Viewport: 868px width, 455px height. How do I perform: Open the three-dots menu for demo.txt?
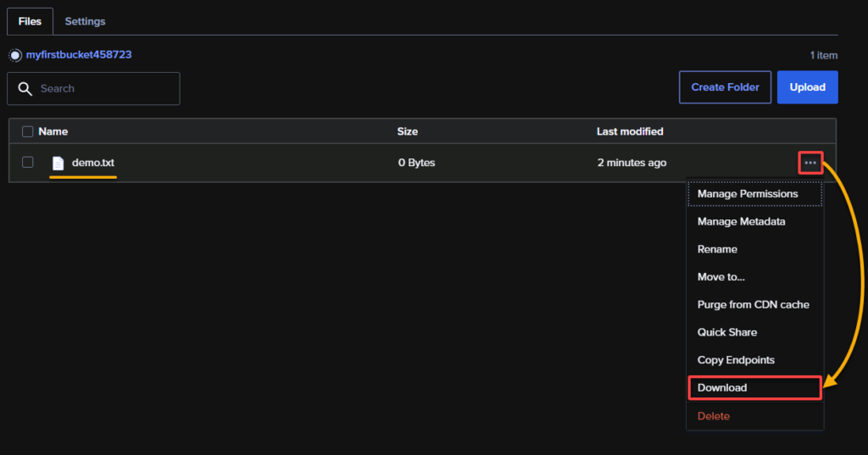[x=810, y=163]
